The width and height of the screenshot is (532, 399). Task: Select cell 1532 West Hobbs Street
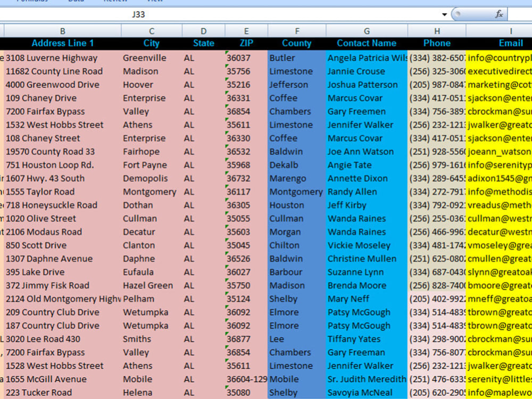pos(62,125)
